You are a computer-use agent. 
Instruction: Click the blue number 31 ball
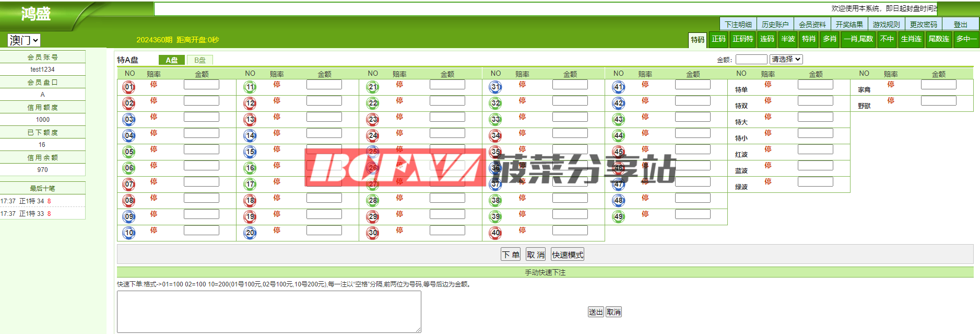pyautogui.click(x=495, y=87)
